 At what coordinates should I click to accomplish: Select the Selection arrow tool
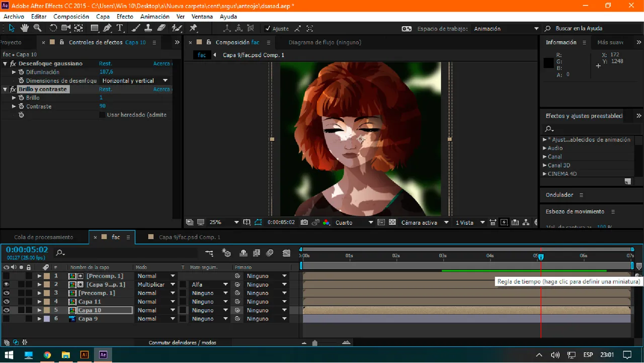click(x=12, y=28)
